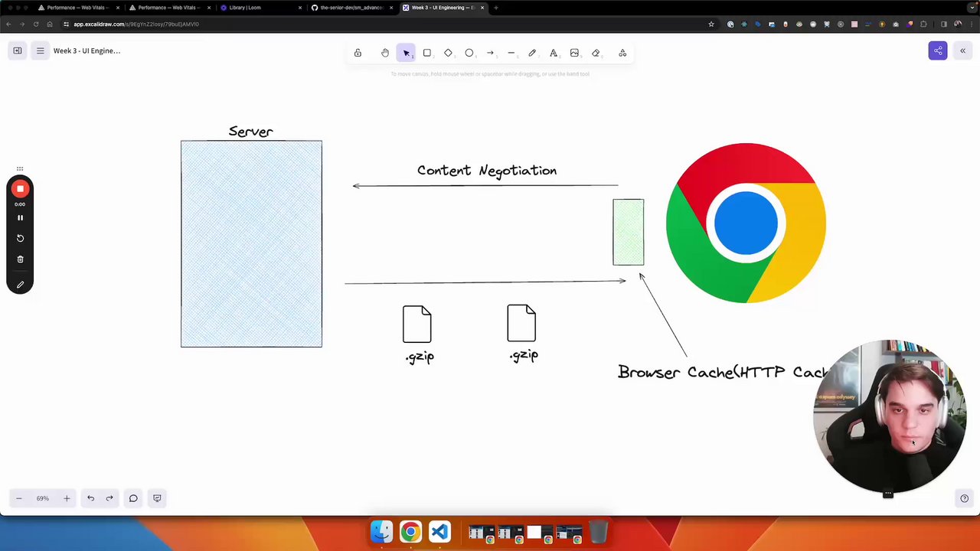Close the Library | Loom tab
980x551 pixels.
coord(300,8)
